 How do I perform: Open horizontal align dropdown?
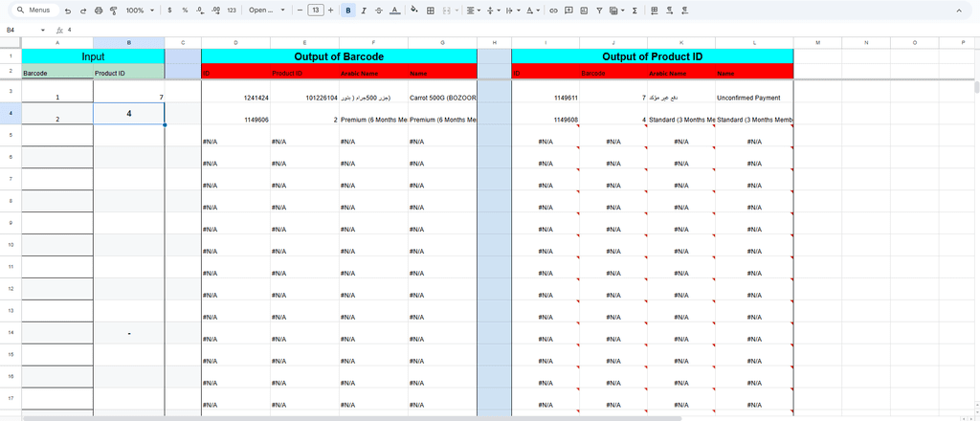474,11
